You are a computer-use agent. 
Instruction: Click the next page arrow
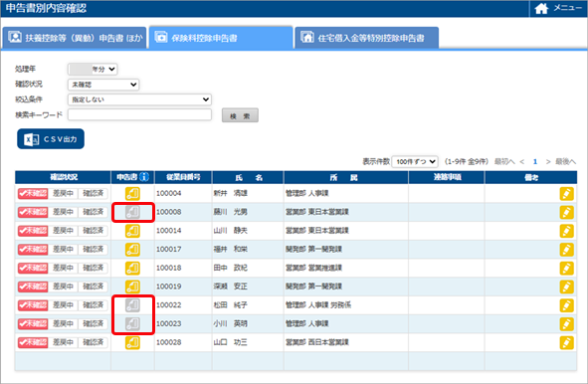point(548,161)
